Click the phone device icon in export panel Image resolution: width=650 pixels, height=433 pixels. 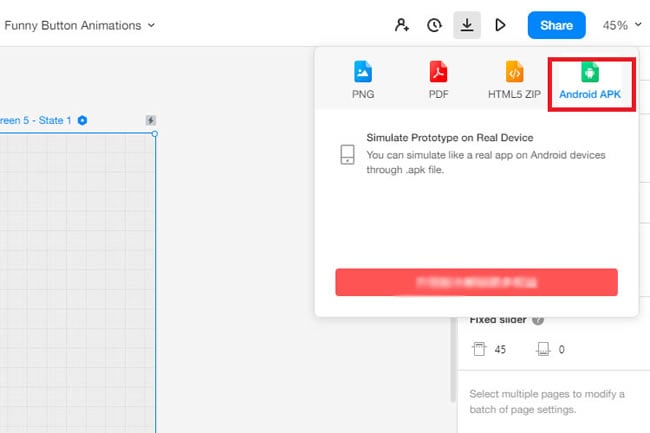click(x=347, y=155)
